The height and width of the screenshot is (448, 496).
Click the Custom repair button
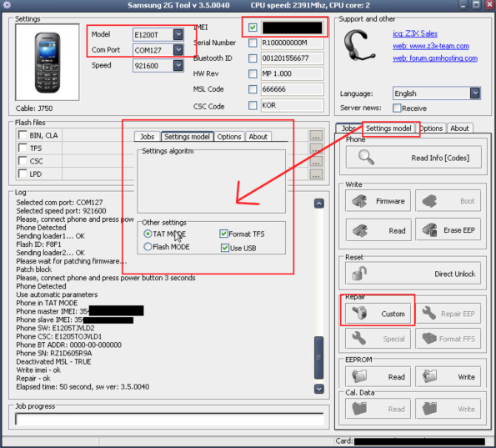click(378, 314)
